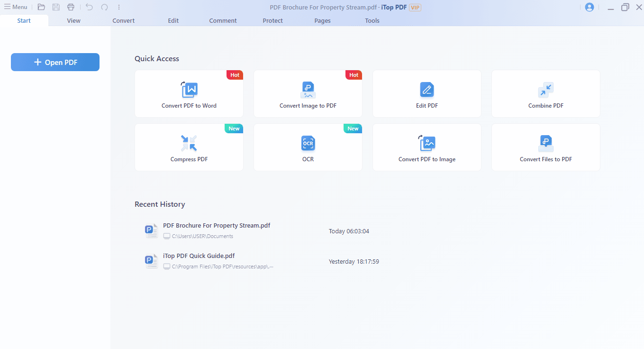Open the Pages ribbon tab
Screen dimensions: 644x349
[x=322, y=20]
